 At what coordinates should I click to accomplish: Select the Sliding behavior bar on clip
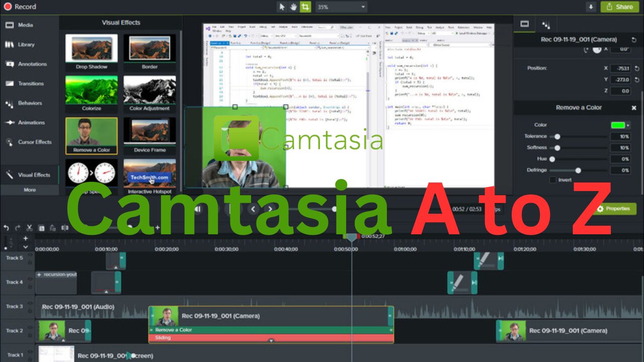point(271,338)
